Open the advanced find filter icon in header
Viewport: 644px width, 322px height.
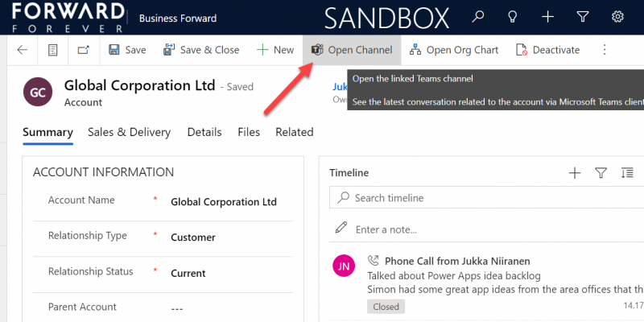click(x=583, y=17)
